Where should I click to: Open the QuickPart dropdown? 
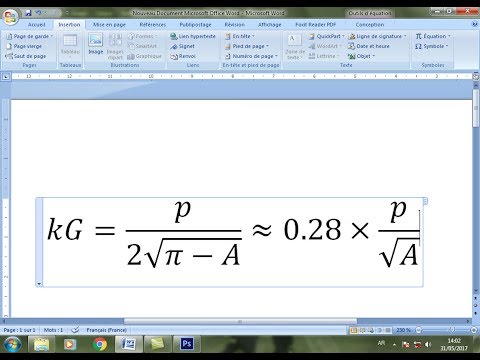coord(327,36)
